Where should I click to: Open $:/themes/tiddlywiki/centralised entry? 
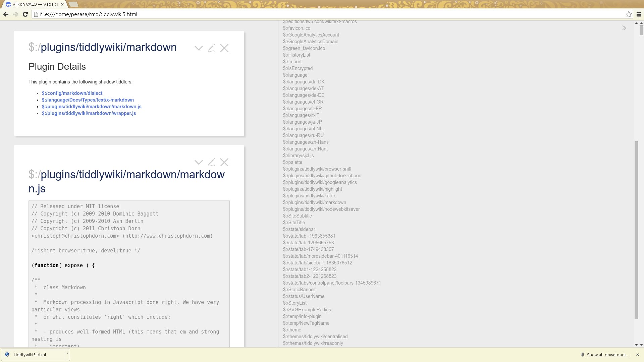click(315, 337)
